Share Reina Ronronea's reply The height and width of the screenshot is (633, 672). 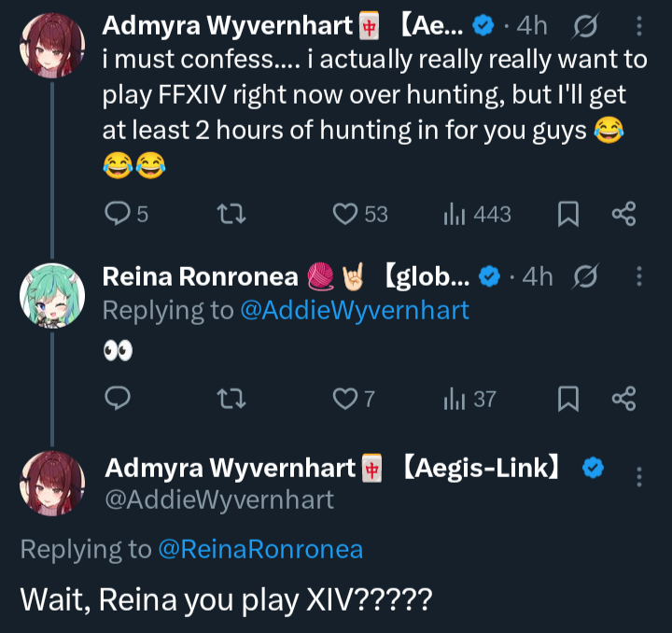[623, 399]
